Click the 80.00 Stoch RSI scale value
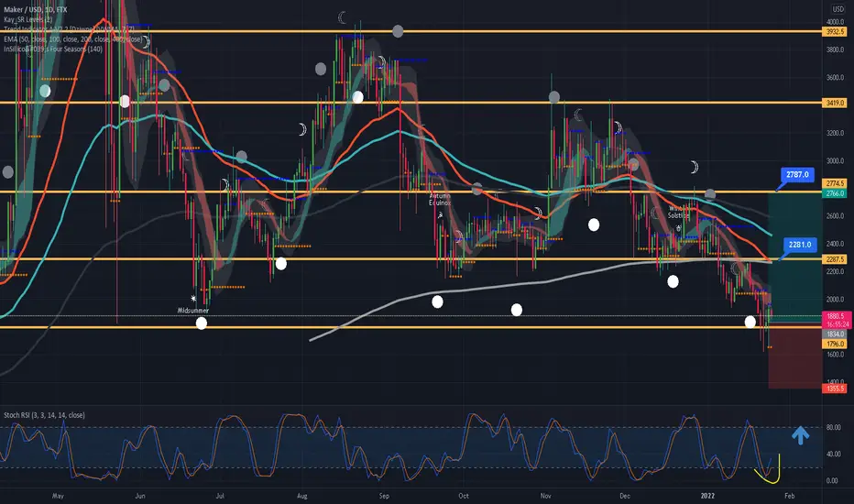Viewport: 854px width, 504px height. [x=833, y=428]
